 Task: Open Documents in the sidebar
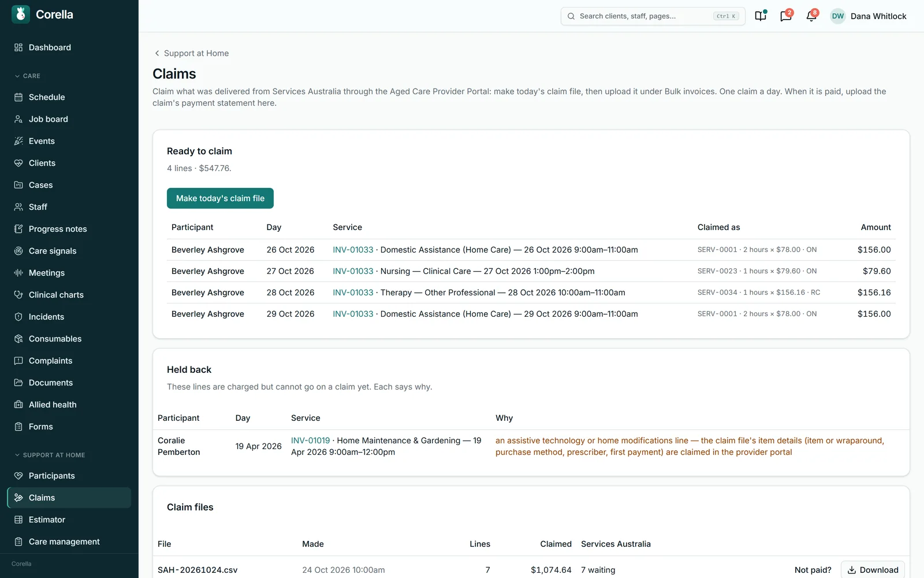tap(69, 383)
